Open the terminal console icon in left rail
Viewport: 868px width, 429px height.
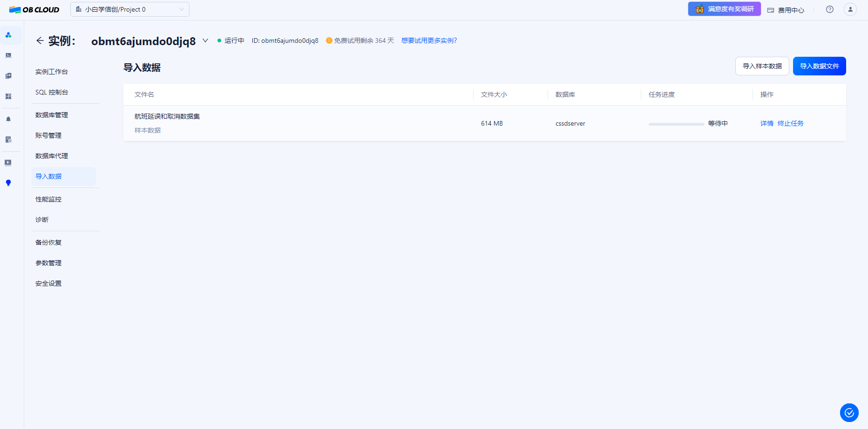click(8, 55)
